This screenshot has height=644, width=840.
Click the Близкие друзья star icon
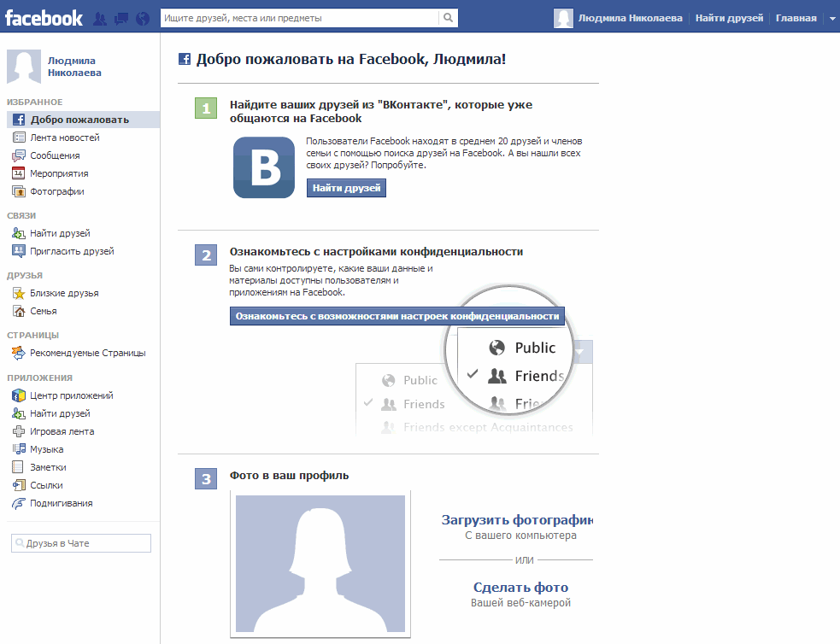click(x=19, y=293)
